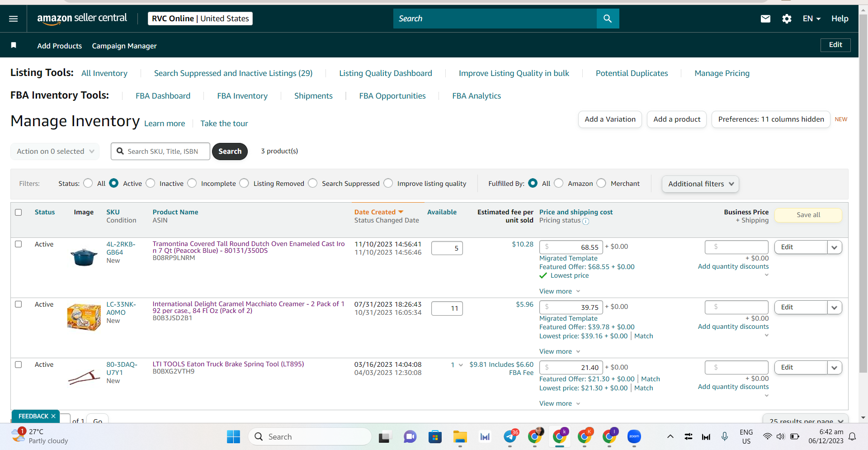Expand View more for Tramontina pricing
This screenshot has height=450, width=868.
pyautogui.click(x=560, y=291)
